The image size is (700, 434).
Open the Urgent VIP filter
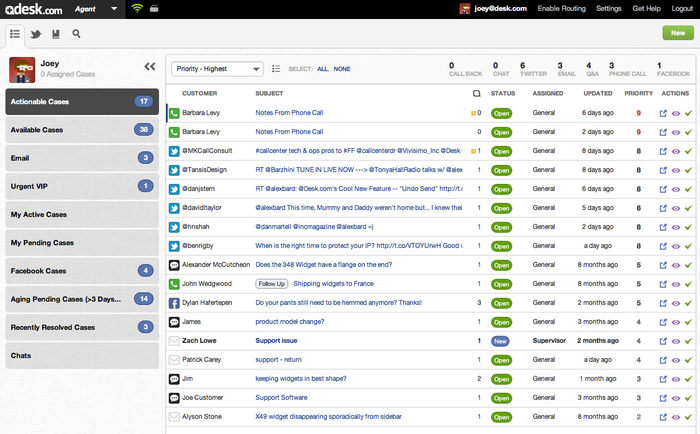coord(82,186)
